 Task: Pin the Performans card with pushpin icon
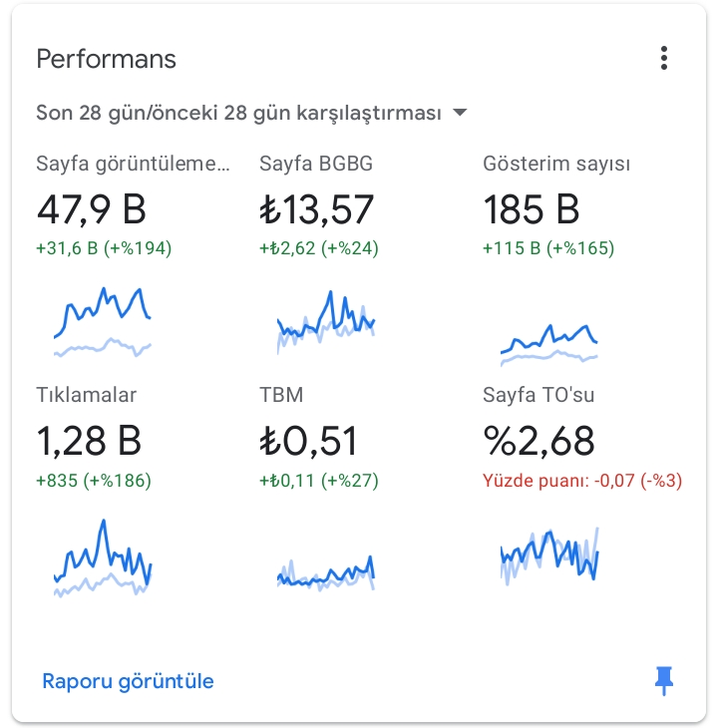coord(664,681)
